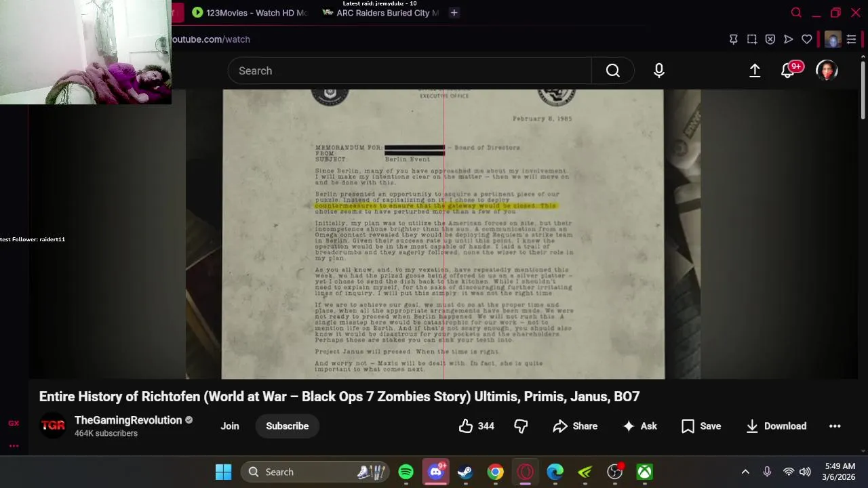Click the video player to pause

[x=443, y=234]
